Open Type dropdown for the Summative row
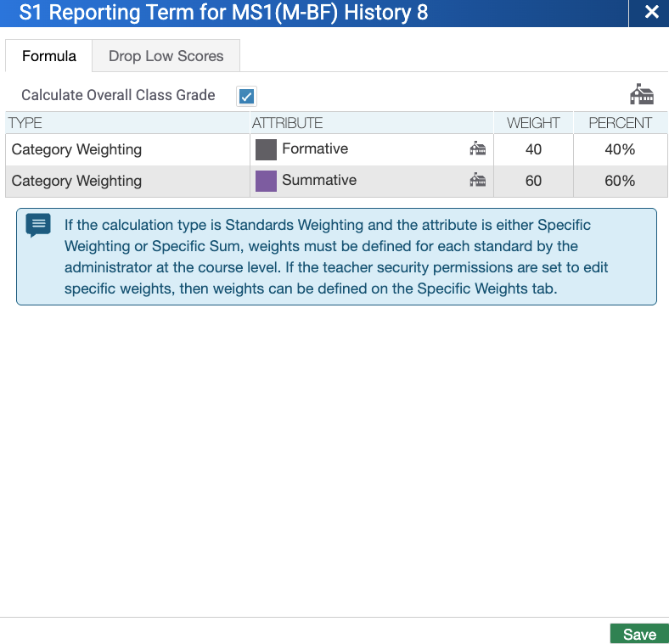 click(127, 181)
